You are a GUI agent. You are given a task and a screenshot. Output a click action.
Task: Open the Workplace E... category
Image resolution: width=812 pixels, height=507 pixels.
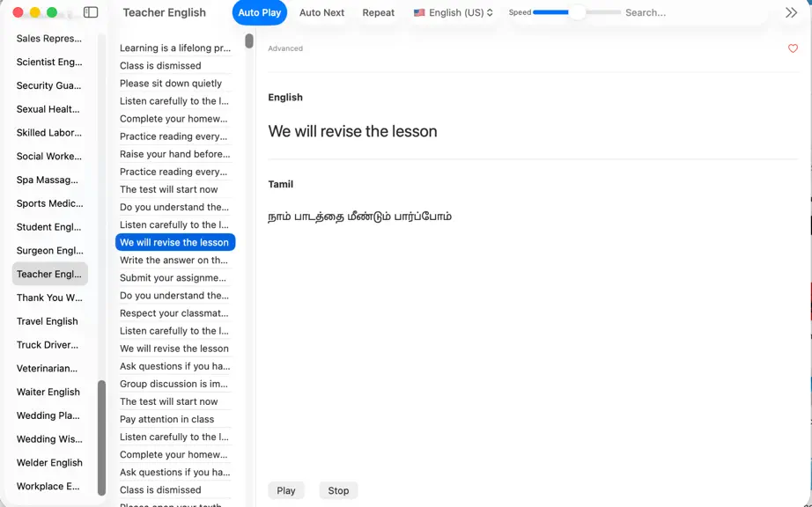(x=49, y=486)
